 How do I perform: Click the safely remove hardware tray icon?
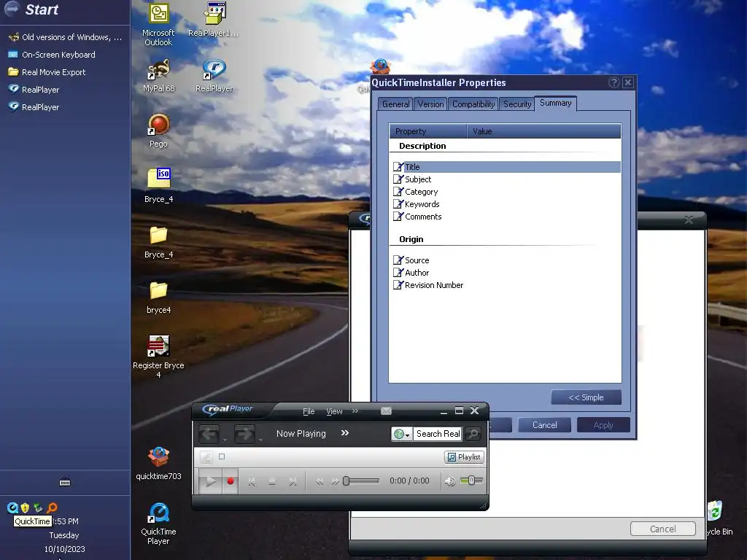pos(38,507)
